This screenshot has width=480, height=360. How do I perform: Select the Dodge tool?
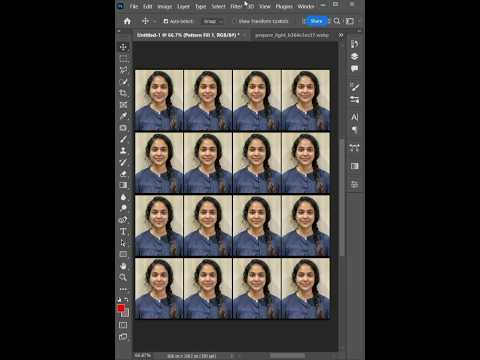click(x=123, y=208)
